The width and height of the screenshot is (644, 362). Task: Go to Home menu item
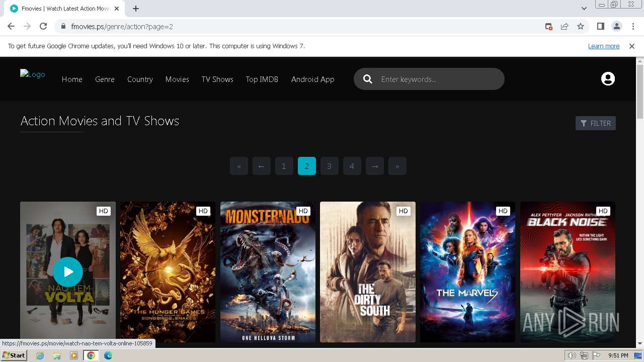click(x=72, y=79)
